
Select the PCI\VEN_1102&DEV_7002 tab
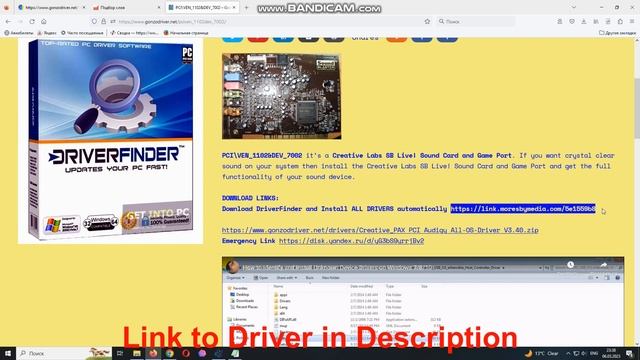pyautogui.click(x=203, y=7)
